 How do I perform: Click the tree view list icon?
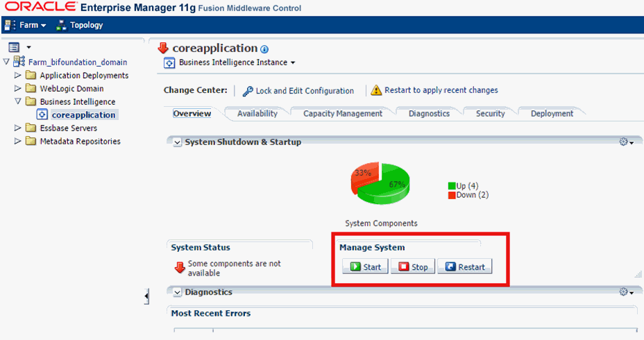(14, 47)
